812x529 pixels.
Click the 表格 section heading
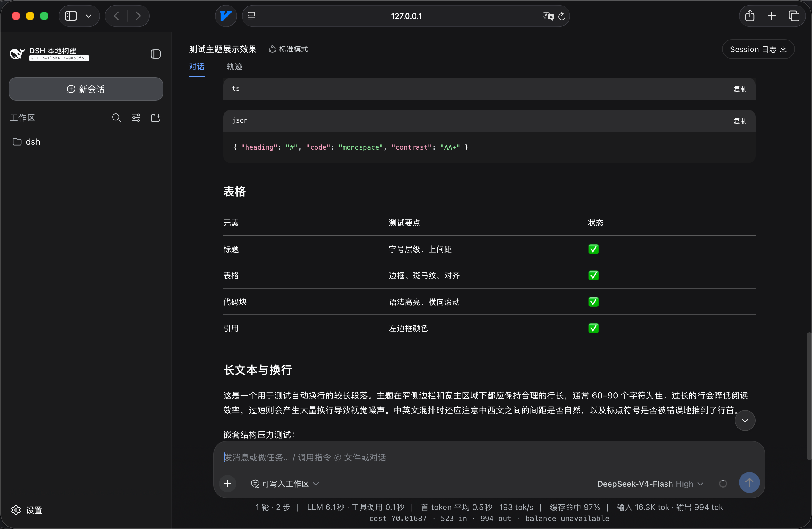(234, 192)
